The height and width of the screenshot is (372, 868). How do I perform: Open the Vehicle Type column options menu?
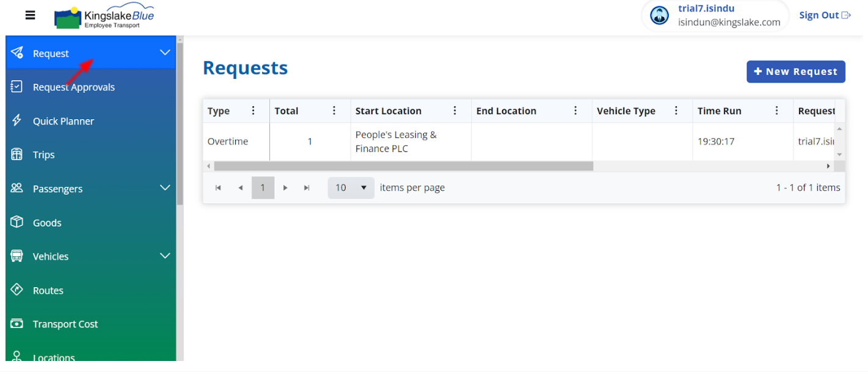pyautogui.click(x=676, y=111)
